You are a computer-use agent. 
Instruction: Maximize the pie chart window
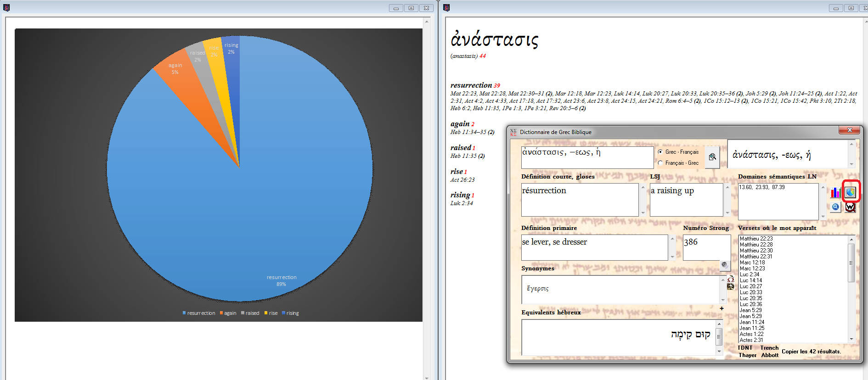[x=411, y=8]
